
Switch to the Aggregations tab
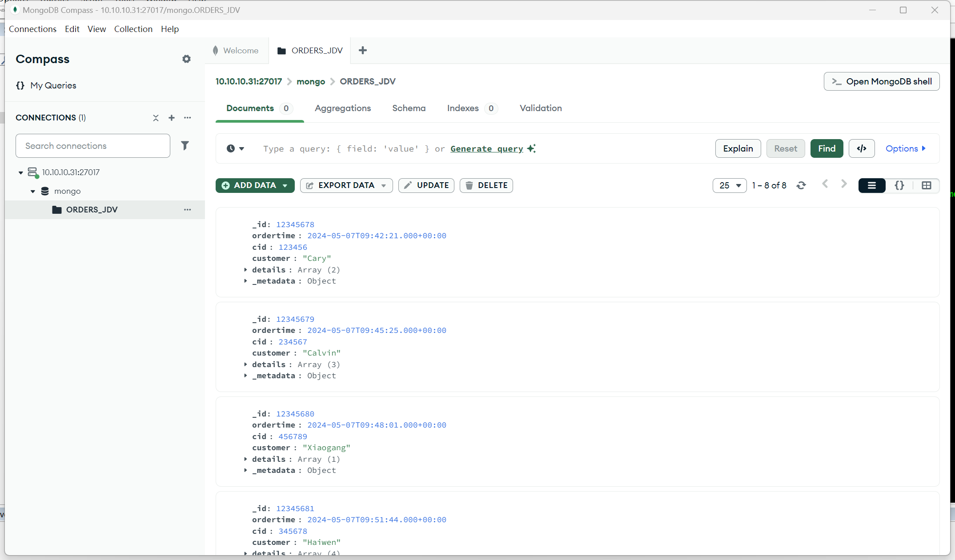click(x=343, y=108)
